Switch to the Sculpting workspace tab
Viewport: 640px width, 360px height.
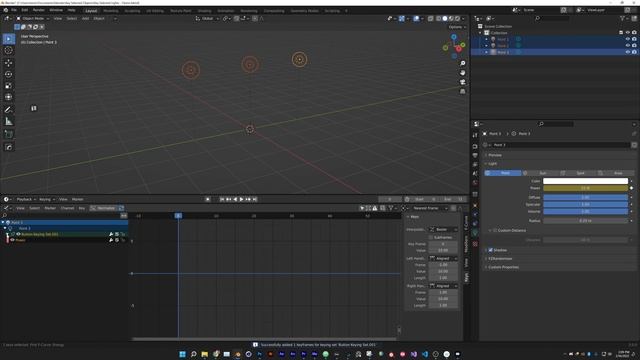[x=132, y=11]
